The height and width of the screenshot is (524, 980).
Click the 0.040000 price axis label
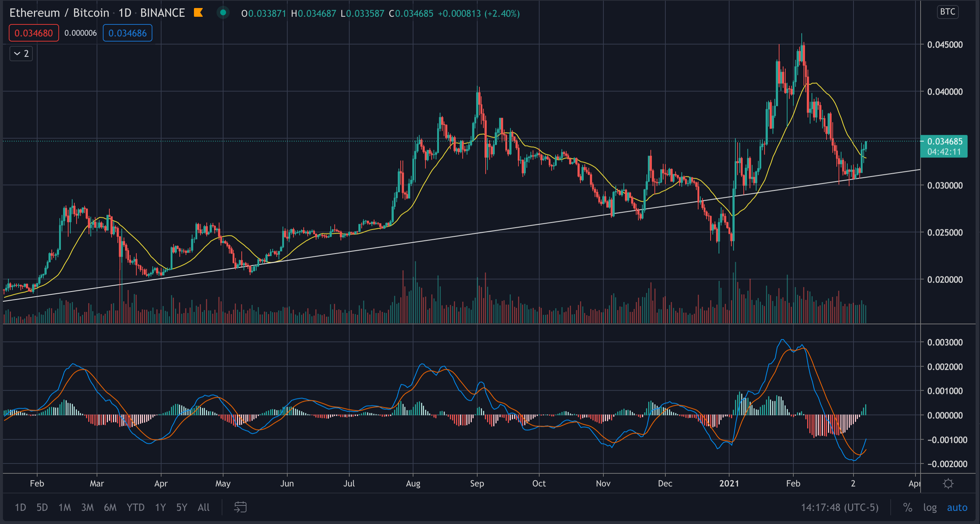click(x=945, y=91)
